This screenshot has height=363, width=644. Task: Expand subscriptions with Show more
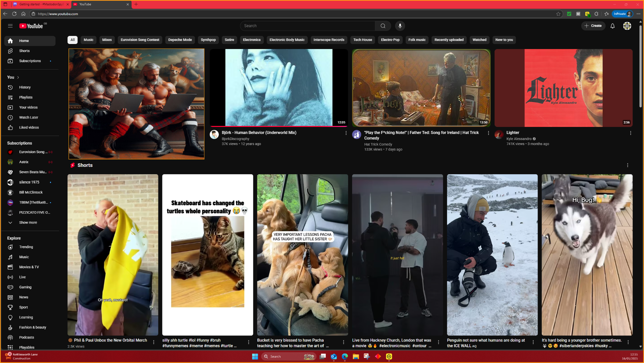(28, 223)
